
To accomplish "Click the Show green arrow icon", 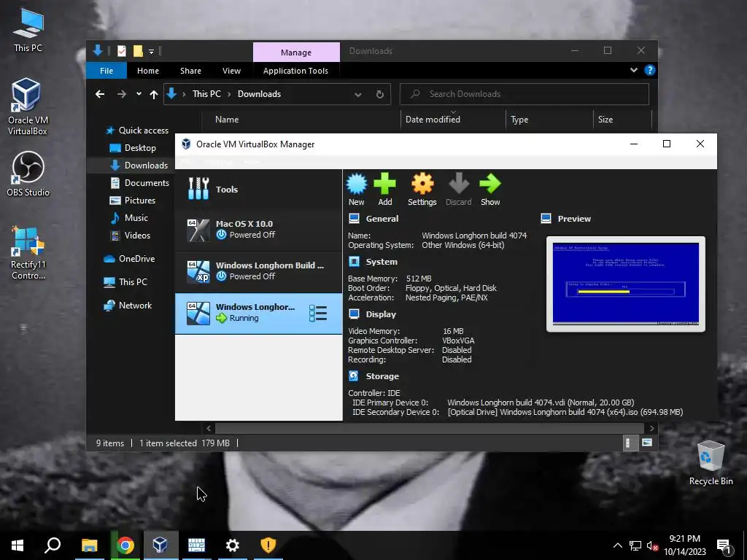I will pos(490,189).
